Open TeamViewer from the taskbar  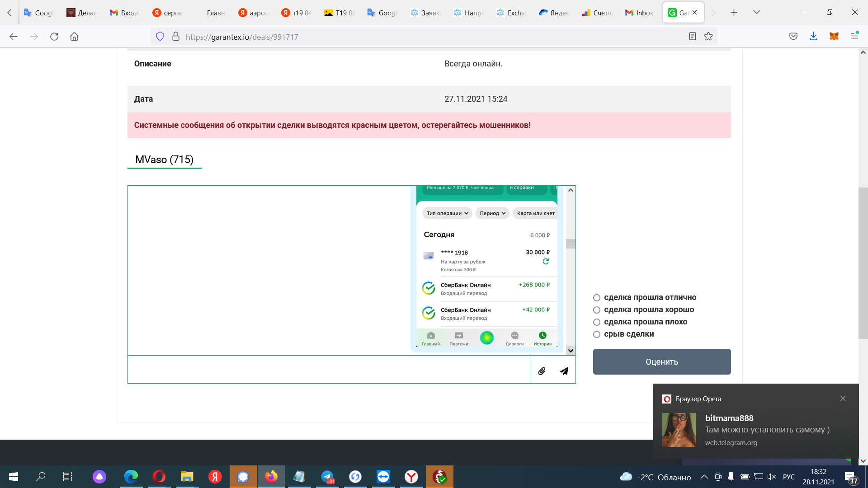coord(383,477)
